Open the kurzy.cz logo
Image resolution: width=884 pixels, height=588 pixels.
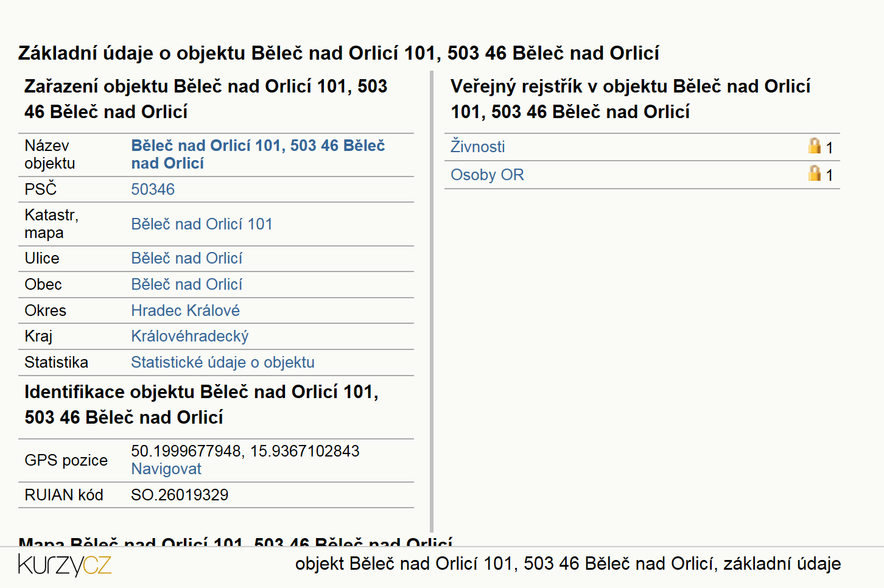[x=65, y=565]
